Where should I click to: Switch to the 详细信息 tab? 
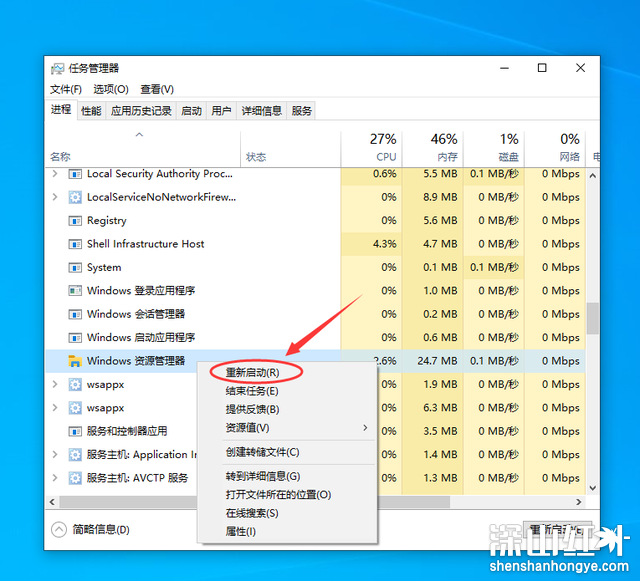262,111
